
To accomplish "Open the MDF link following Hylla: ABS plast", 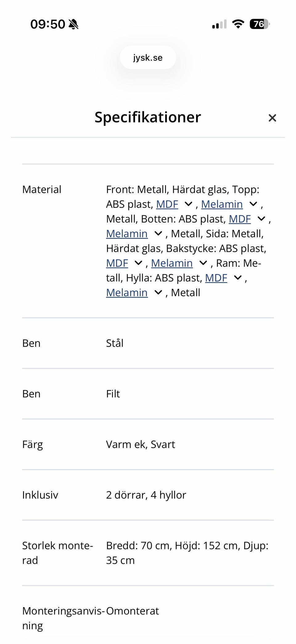I will pyautogui.click(x=216, y=278).
